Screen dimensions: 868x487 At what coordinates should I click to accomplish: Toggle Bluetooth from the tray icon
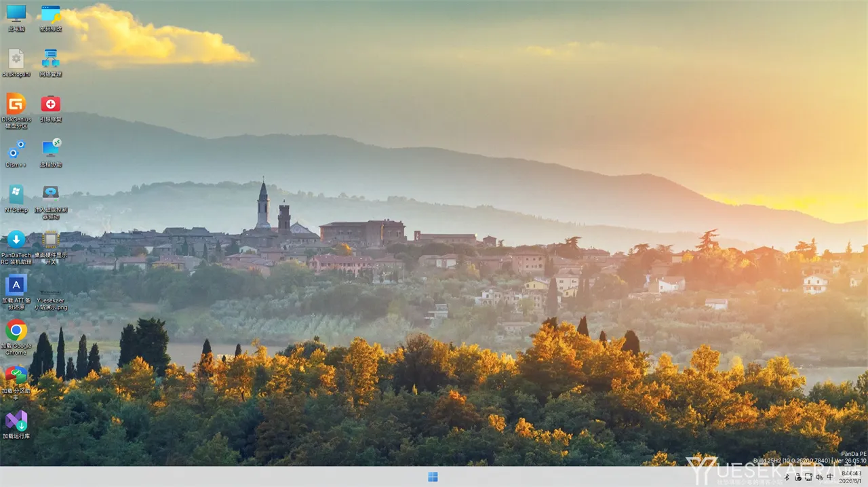click(x=787, y=477)
